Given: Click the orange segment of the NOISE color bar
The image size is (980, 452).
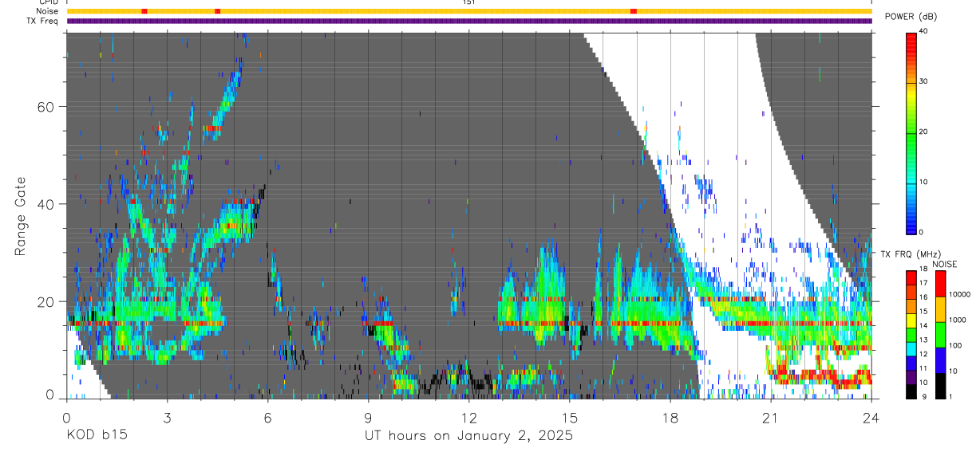Looking at the screenshot, I should click(941, 309).
